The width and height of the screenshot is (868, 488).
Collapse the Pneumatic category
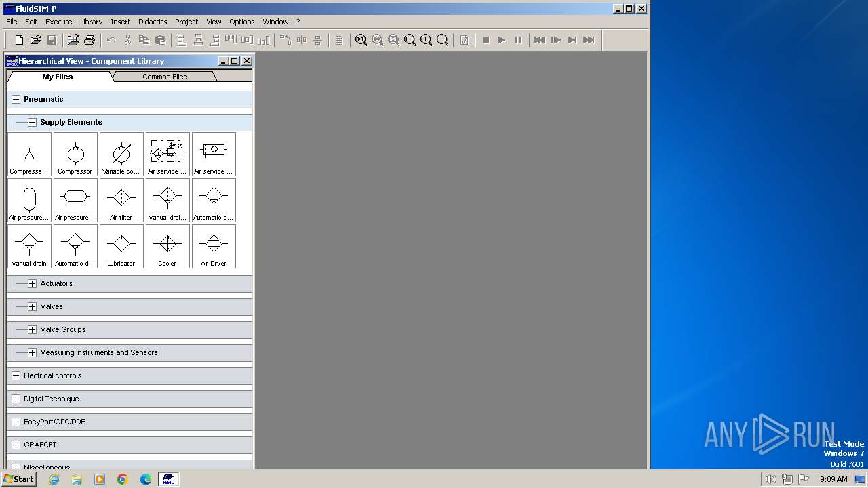pos(16,99)
